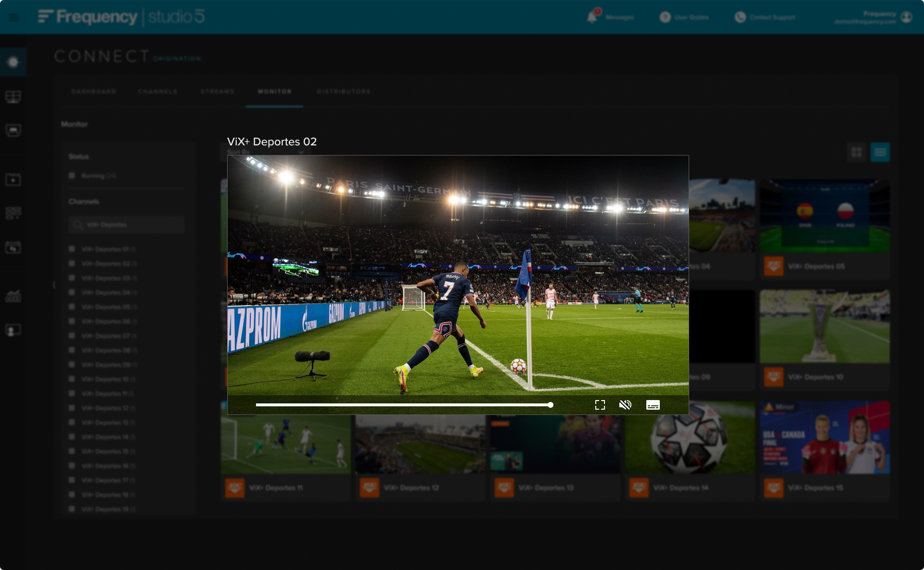This screenshot has width=924, height=570.
Task: Switch to the Streams tab
Action: (218, 91)
